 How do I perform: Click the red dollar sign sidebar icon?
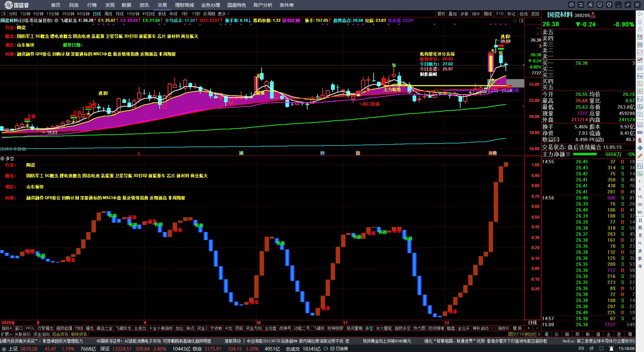point(640,140)
